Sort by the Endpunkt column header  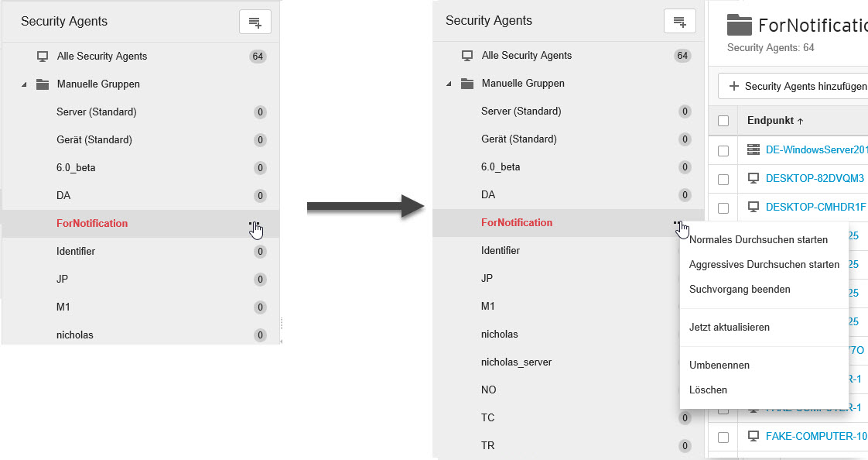click(x=774, y=121)
